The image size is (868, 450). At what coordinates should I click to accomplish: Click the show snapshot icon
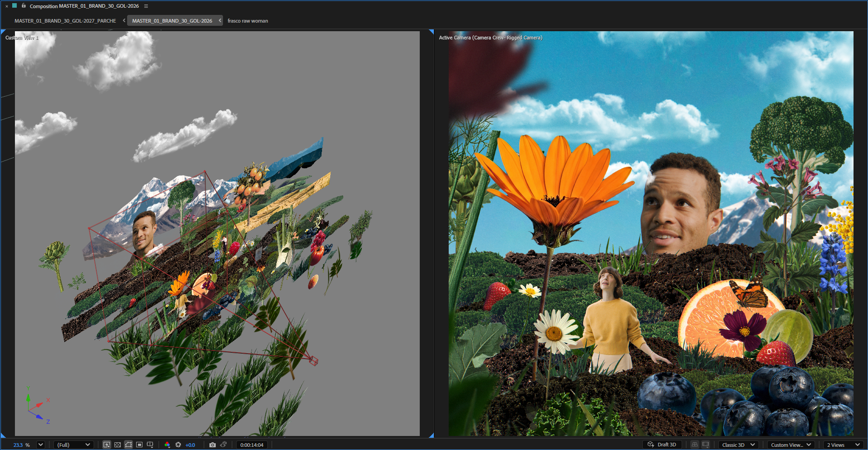[x=223, y=445]
